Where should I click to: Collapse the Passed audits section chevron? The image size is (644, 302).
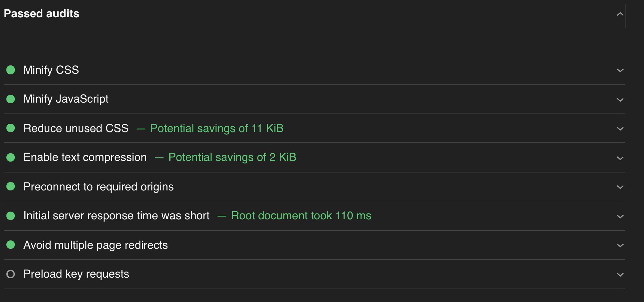[620, 14]
